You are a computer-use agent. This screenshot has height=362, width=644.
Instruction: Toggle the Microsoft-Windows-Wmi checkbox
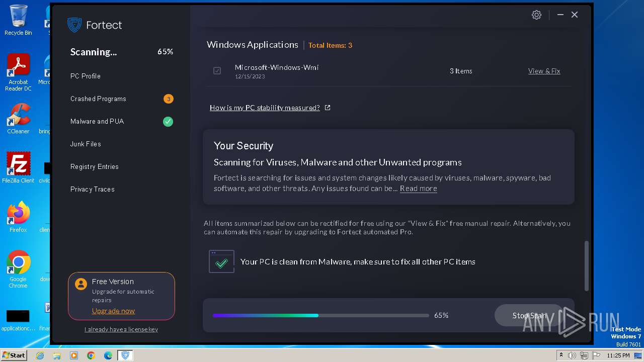(x=217, y=71)
